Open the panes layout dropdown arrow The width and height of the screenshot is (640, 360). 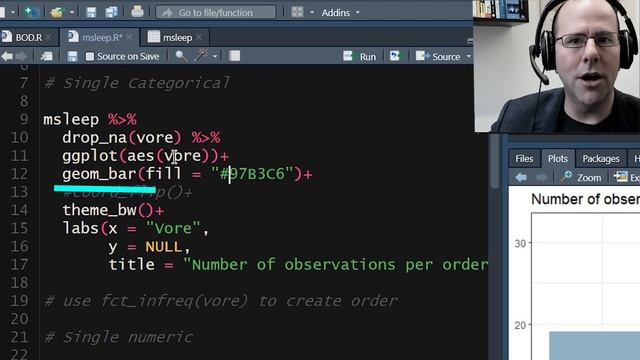(312, 13)
